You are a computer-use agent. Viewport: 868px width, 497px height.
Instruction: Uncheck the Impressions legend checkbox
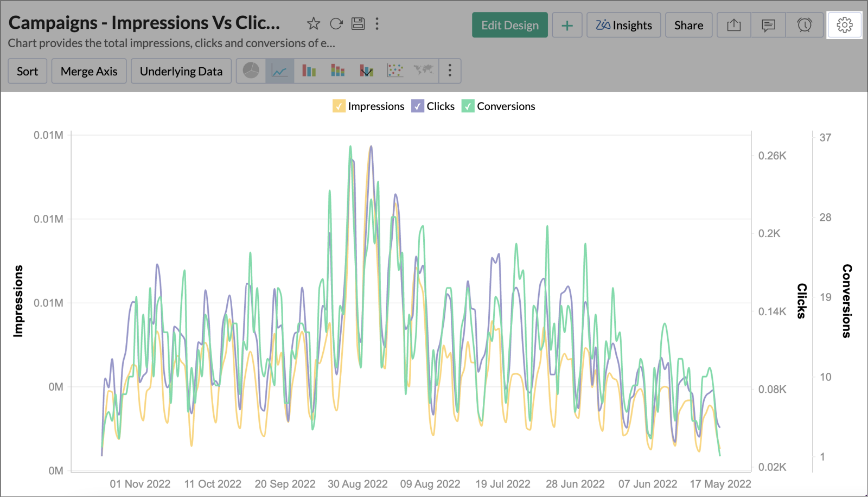pyautogui.click(x=339, y=106)
